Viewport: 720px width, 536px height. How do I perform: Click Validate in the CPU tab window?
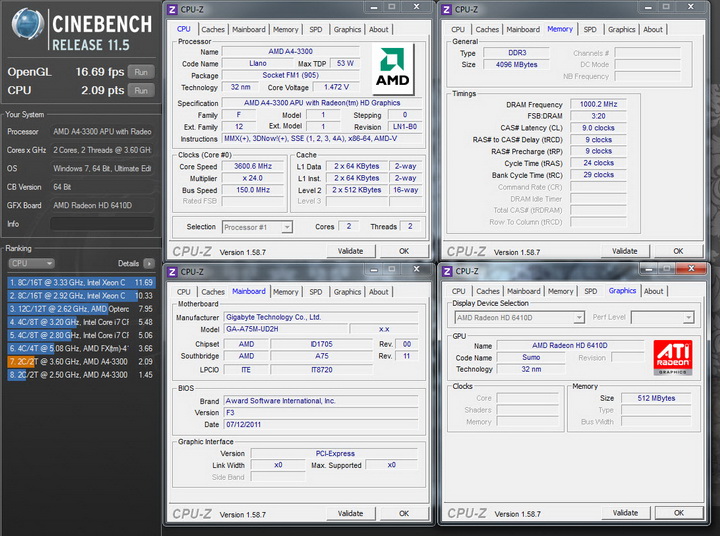click(351, 251)
